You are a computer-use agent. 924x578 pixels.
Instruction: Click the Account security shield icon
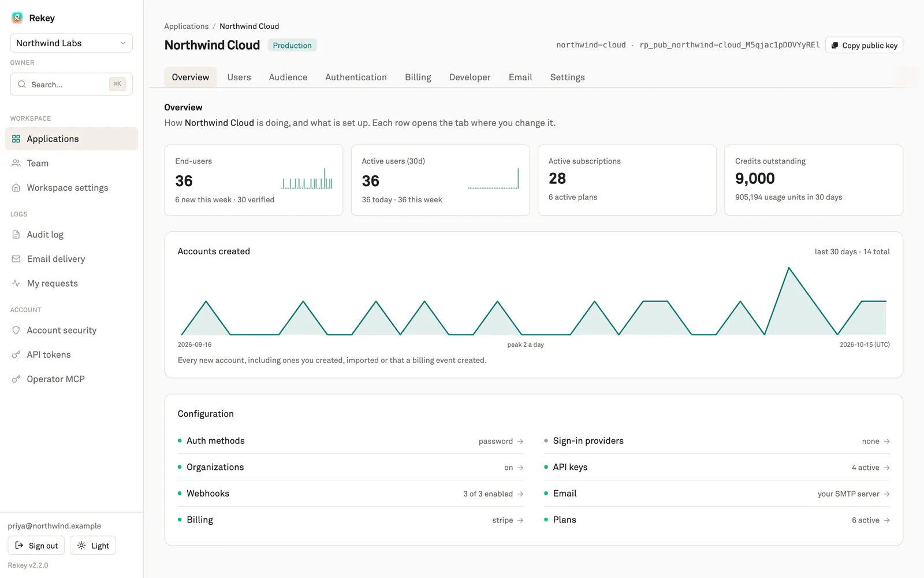(x=16, y=330)
